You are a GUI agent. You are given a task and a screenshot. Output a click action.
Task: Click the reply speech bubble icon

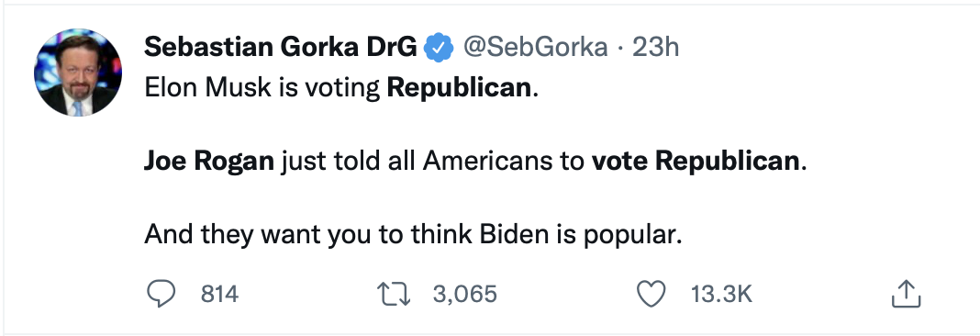[161, 293]
